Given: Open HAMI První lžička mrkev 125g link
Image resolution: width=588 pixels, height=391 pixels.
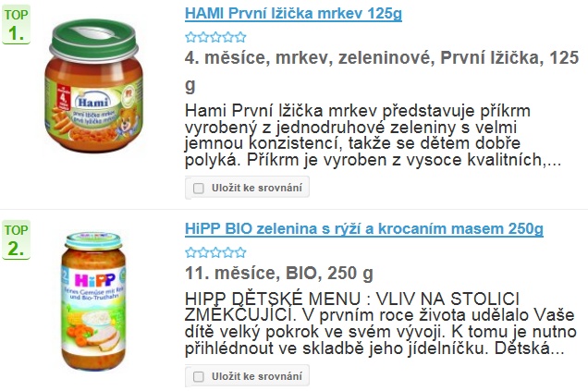Looking at the screenshot, I should pyautogui.click(x=293, y=14).
